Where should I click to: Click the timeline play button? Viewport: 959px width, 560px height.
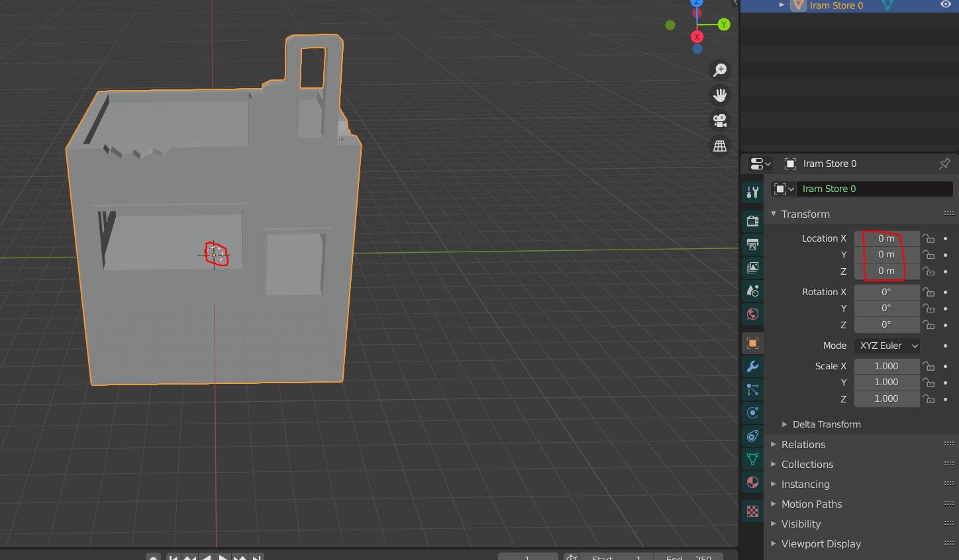click(223, 557)
